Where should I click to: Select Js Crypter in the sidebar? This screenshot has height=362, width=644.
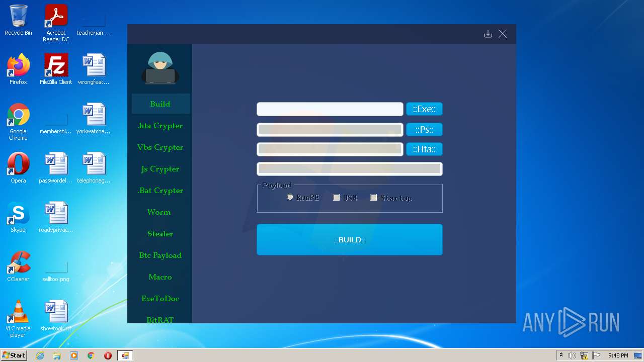point(160,169)
